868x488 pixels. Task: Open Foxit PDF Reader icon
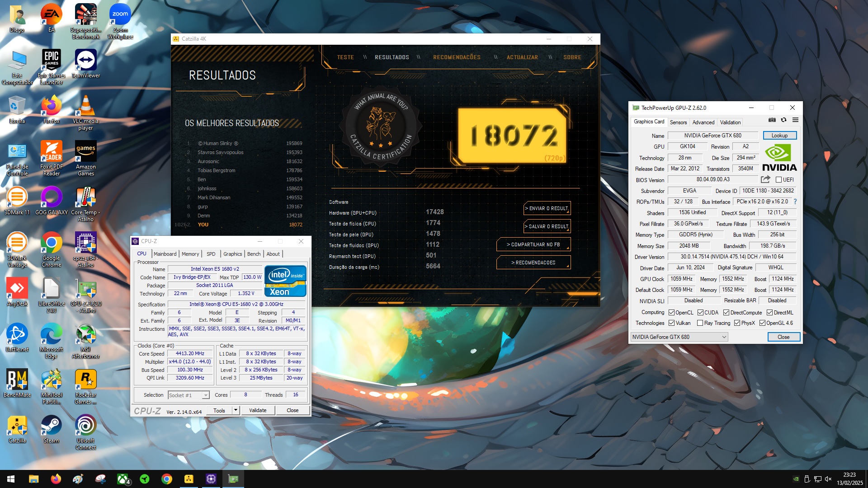[52, 158]
